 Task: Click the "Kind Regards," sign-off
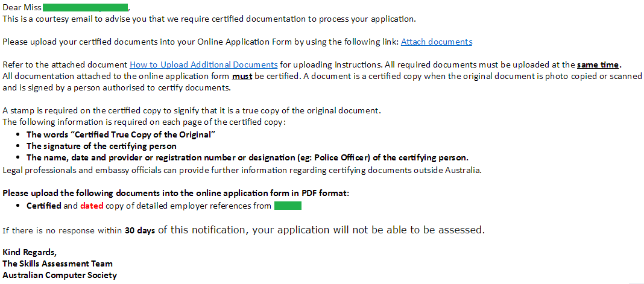point(30,251)
